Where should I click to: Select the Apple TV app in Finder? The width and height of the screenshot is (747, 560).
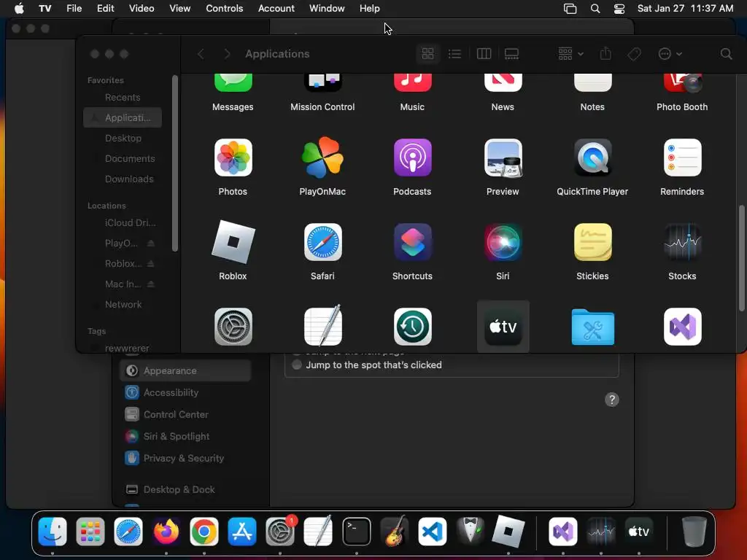(x=503, y=327)
